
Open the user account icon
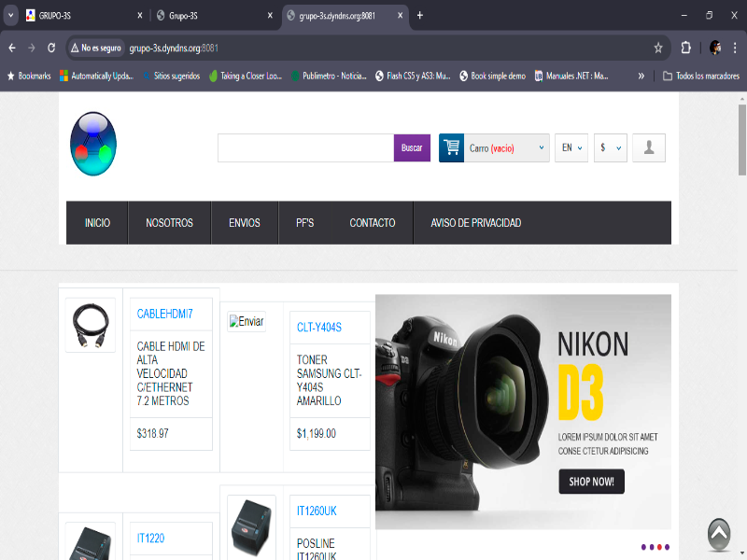[648, 148]
